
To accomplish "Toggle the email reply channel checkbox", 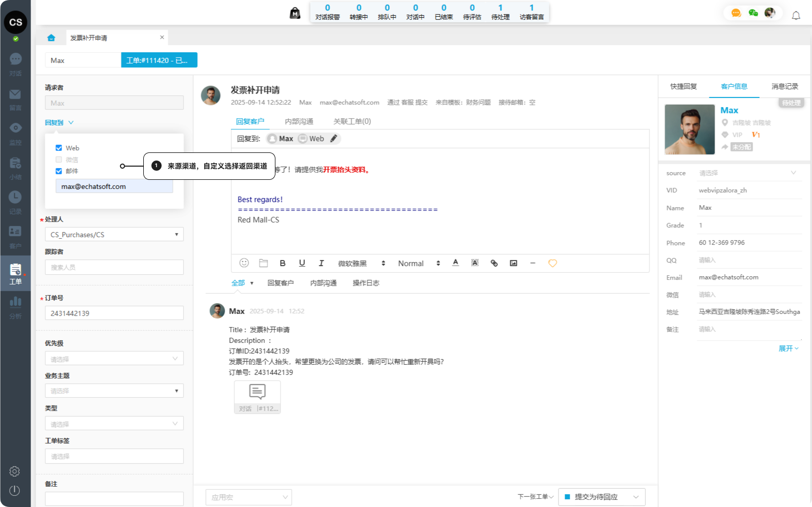I will tap(59, 171).
